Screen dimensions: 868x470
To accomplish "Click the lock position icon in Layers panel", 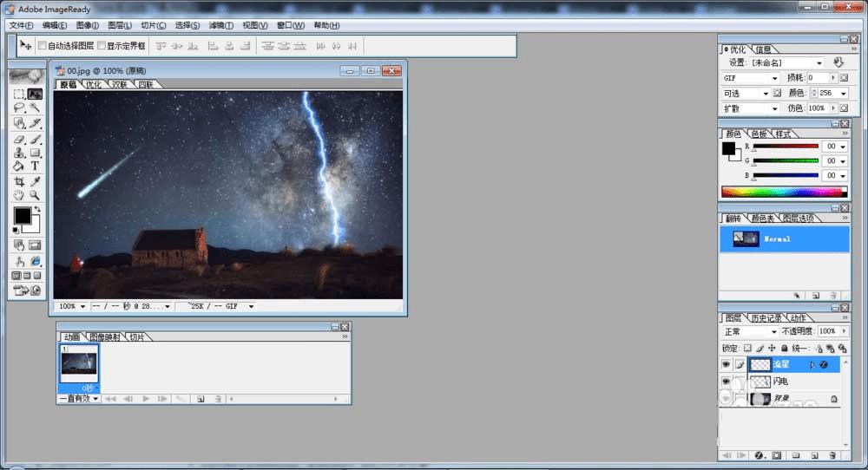I will click(773, 349).
